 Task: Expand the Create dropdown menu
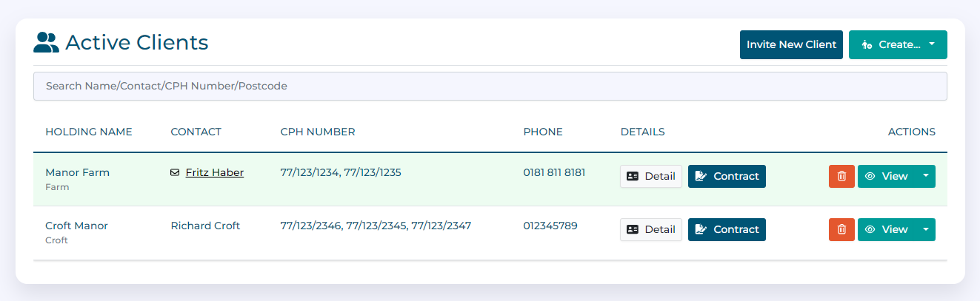[x=932, y=44]
